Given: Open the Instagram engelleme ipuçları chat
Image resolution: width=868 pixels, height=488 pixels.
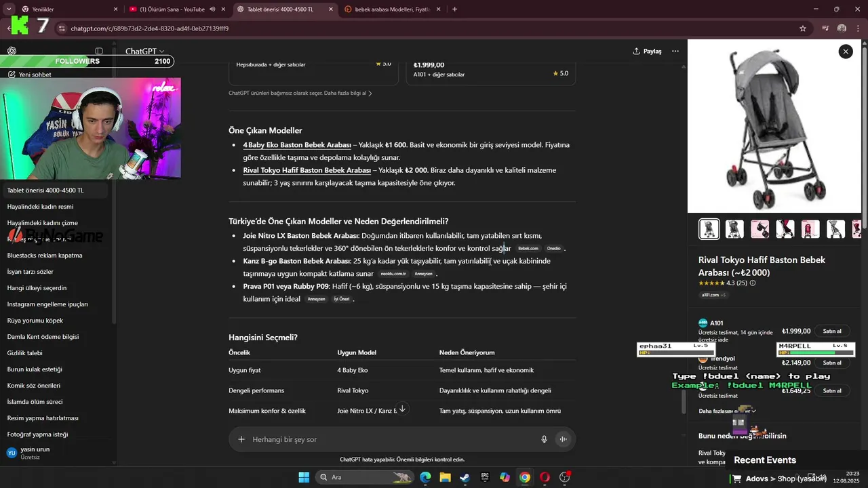Looking at the screenshot, I should click(x=55, y=304).
